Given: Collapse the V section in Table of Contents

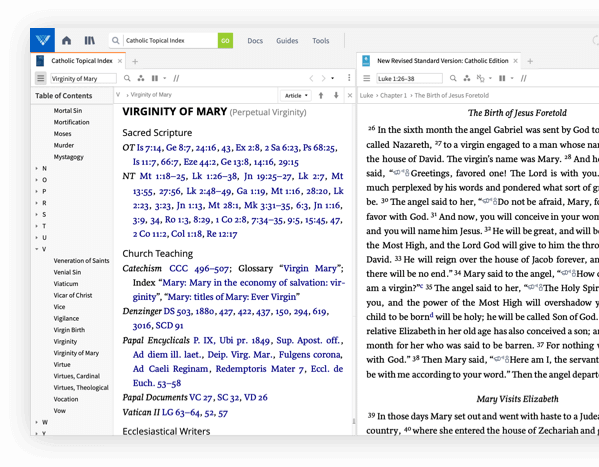Looking at the screenshot, I should pos(37,249).
